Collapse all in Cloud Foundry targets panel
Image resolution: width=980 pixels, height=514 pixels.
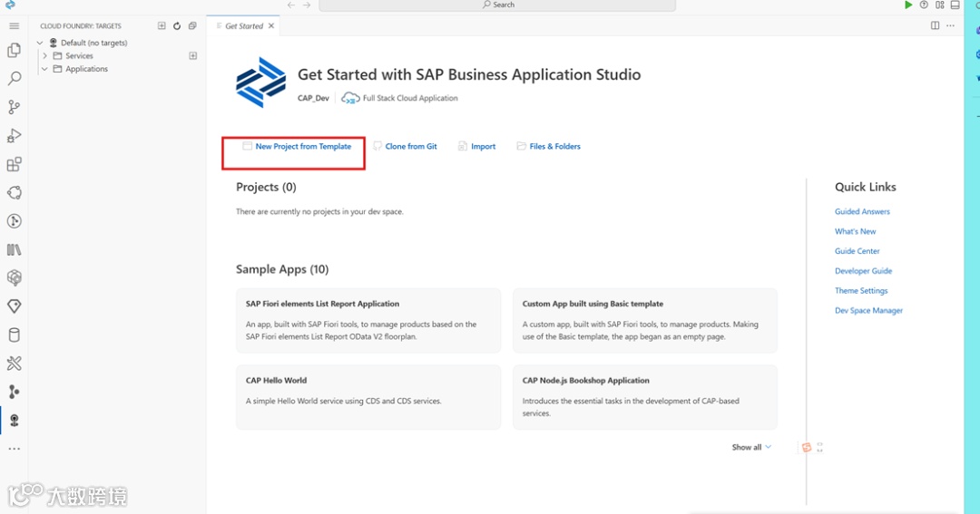tap(192, 25)
